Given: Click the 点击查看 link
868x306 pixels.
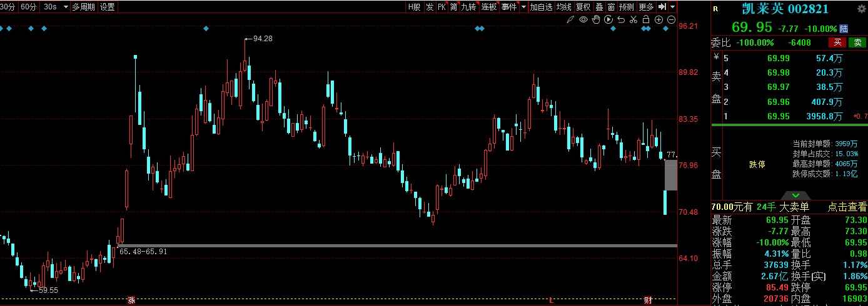Looking at the screenshot, I should (847, 207).
